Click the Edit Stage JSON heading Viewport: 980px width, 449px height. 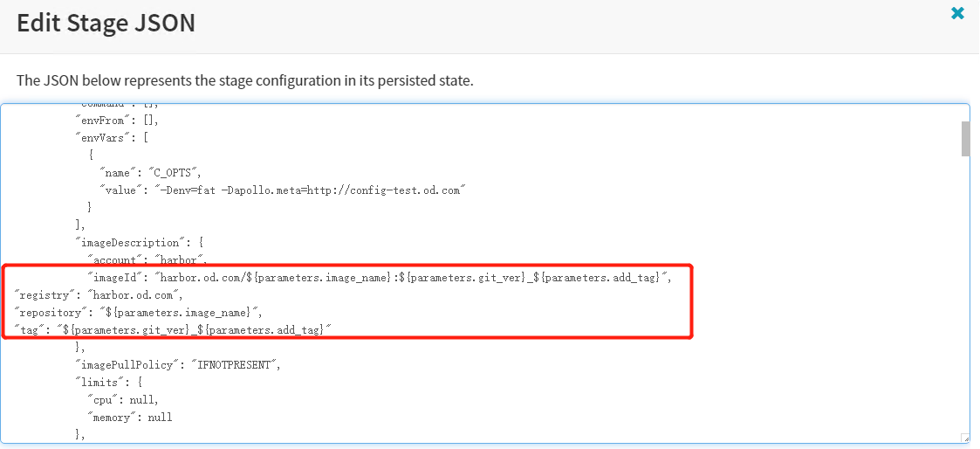[106, 23]
